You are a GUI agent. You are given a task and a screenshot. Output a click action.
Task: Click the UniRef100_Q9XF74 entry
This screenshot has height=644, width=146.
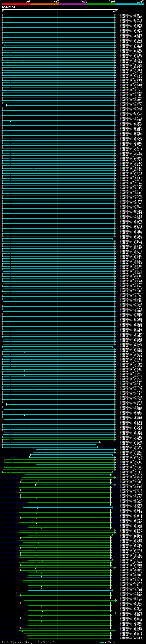tap(131, 474)
